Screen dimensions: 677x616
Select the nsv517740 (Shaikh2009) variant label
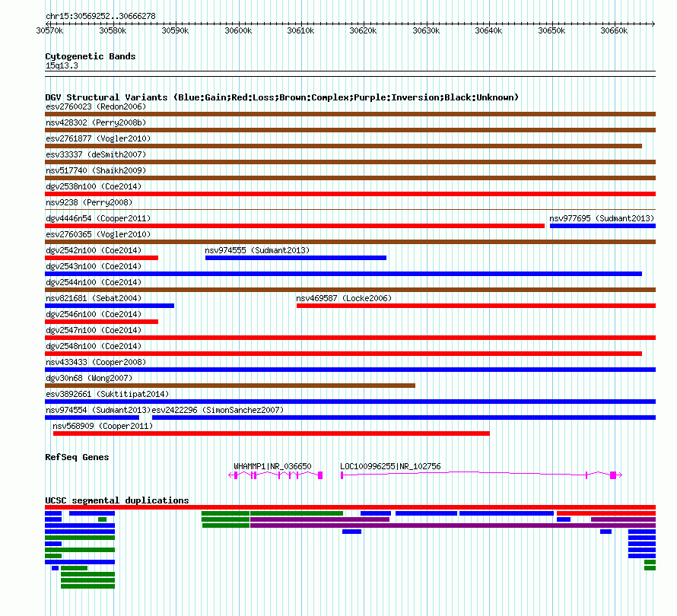pos(96,170)
